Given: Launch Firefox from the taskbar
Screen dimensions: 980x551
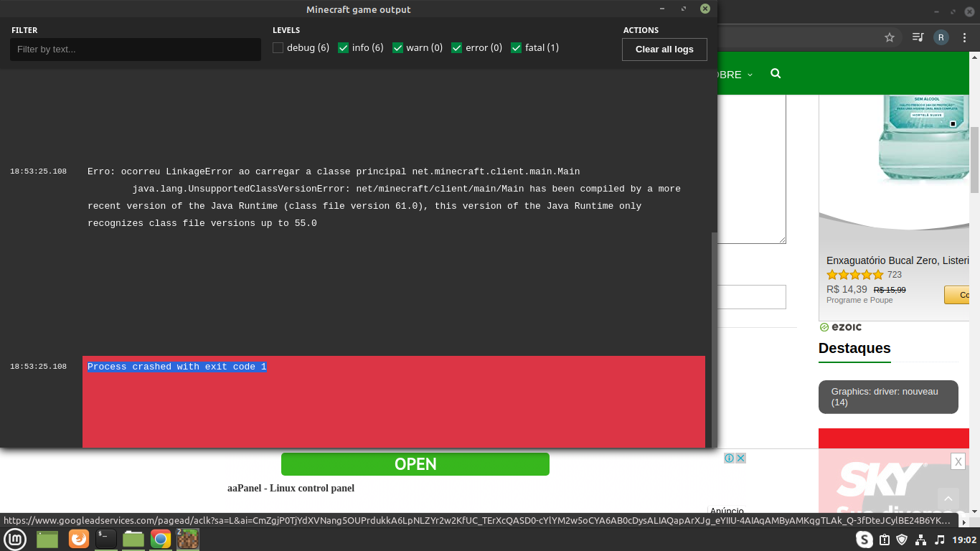Looking at the screenshot, I should [x=79, y=540].
